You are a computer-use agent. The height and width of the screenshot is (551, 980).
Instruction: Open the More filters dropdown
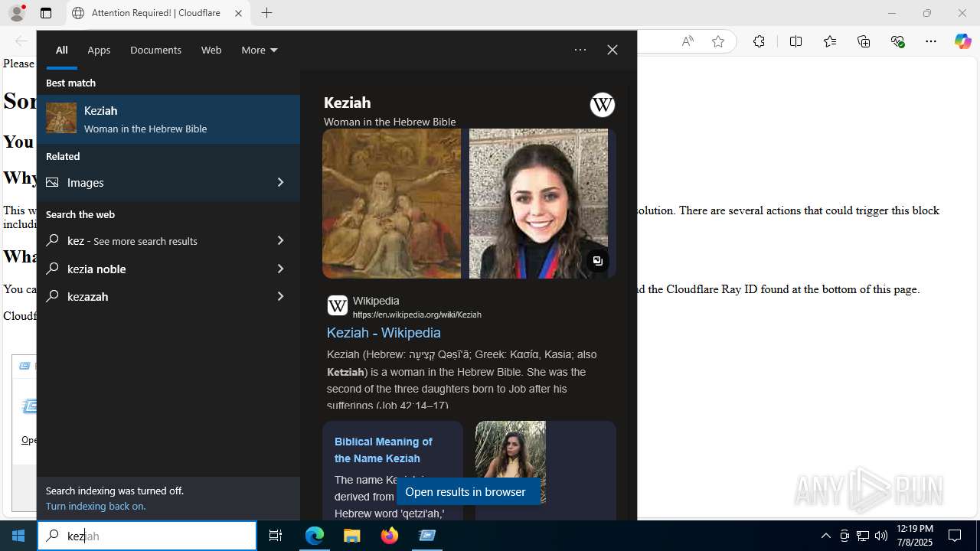point(259,50)
